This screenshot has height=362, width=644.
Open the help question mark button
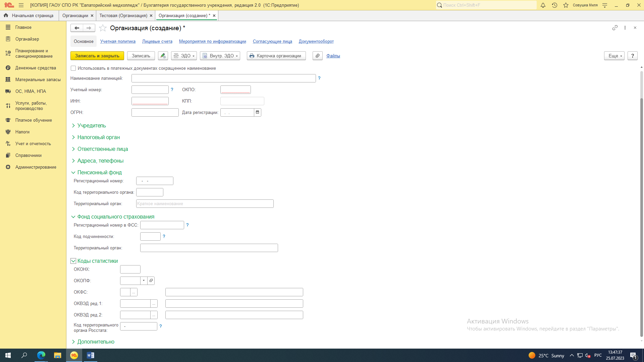tap(633, 56)
